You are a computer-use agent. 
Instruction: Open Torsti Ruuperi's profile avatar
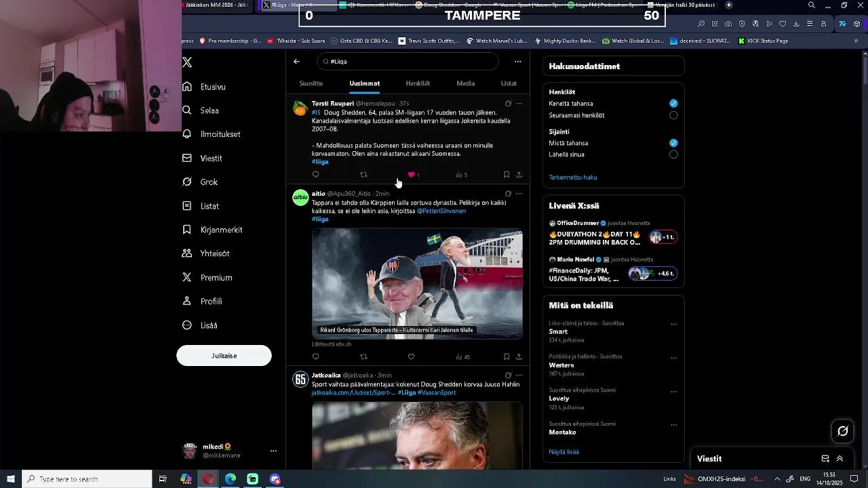click(300, 108)
